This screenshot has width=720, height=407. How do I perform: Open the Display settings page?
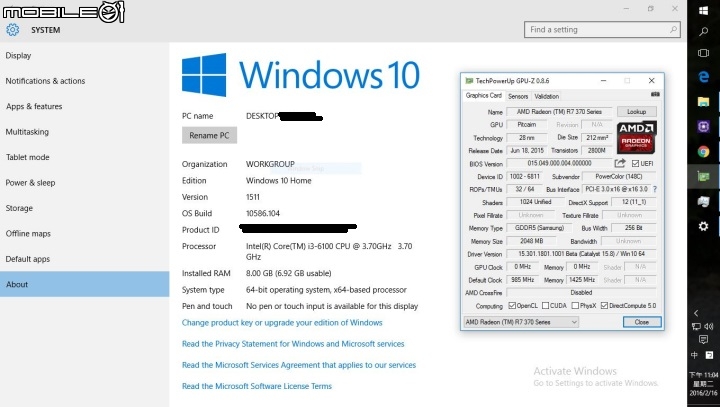[x=84, y=56]
